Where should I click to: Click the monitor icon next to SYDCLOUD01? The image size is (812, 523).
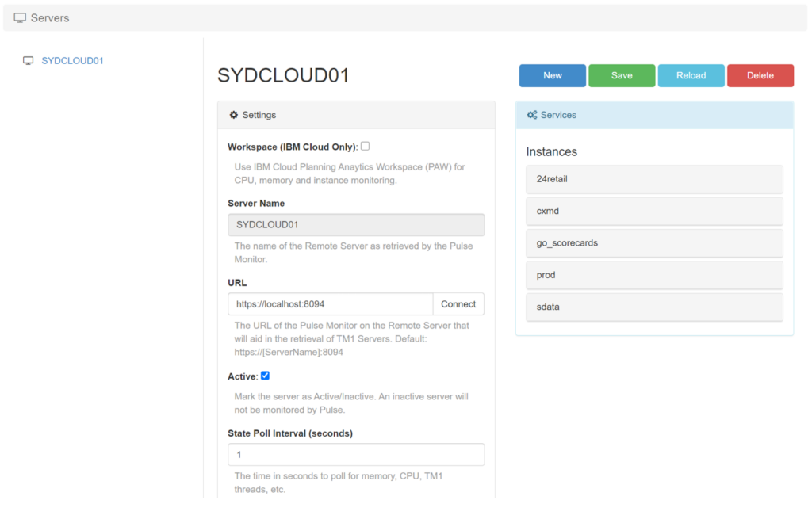tap(29, 60)
